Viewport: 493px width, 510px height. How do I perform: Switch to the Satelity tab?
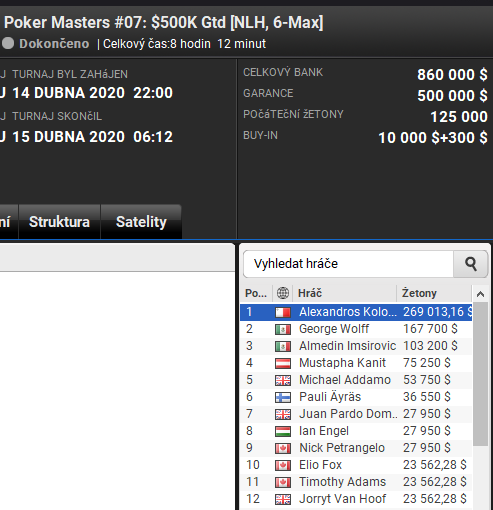141,222
